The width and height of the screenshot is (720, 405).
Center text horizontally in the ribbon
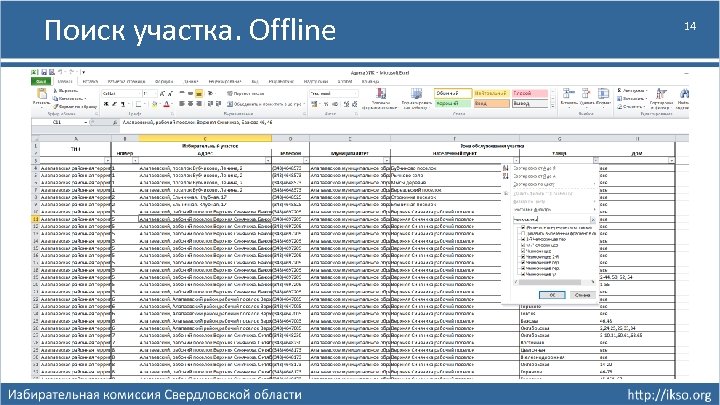point(191,104)
